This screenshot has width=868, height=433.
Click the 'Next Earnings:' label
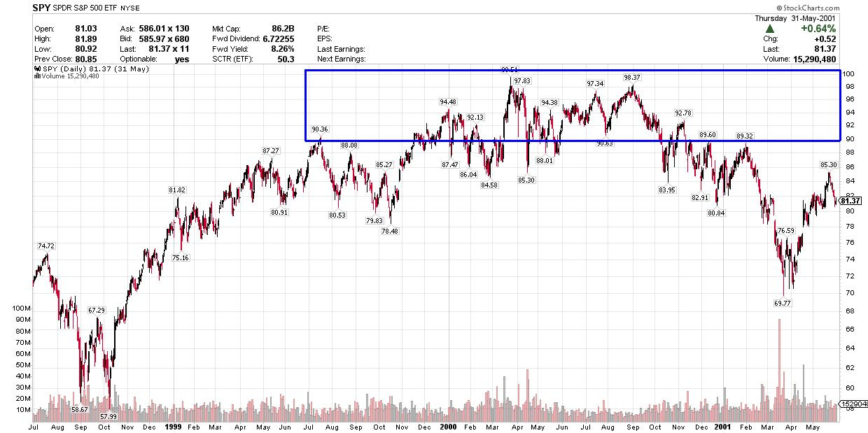340,59
